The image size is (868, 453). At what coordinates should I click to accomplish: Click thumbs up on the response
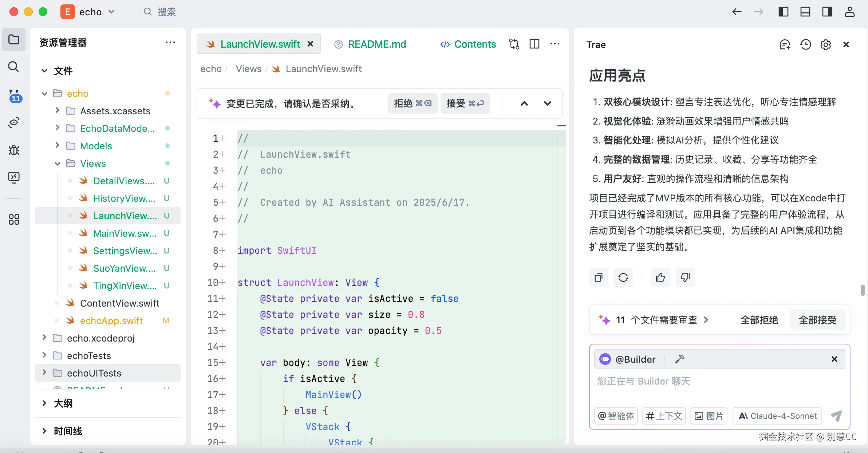[660, 278]
